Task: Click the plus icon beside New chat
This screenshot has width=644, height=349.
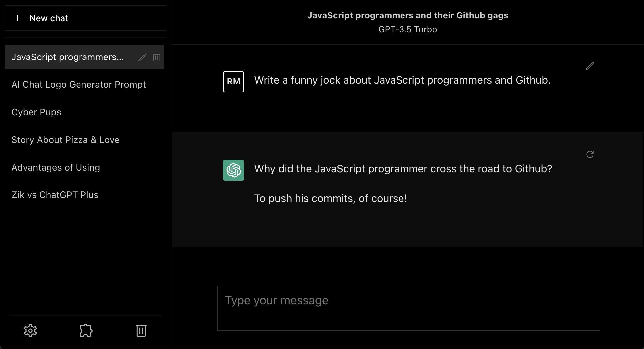Action: [x=17, y=18]
